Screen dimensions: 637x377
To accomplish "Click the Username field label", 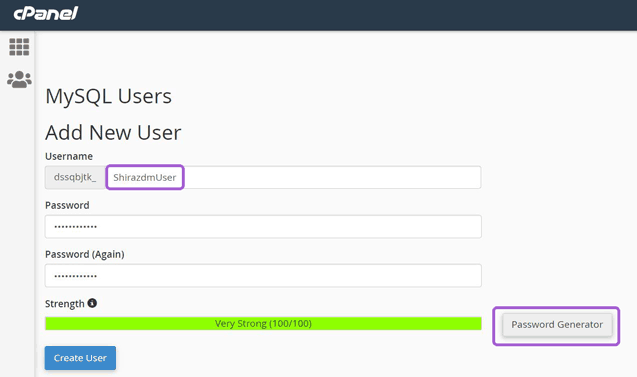I will point(69,156).
